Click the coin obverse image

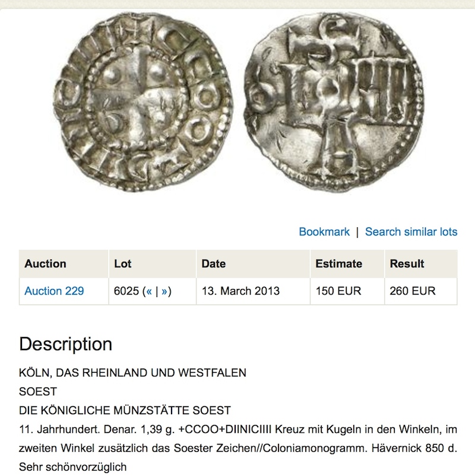pos(143,102)
